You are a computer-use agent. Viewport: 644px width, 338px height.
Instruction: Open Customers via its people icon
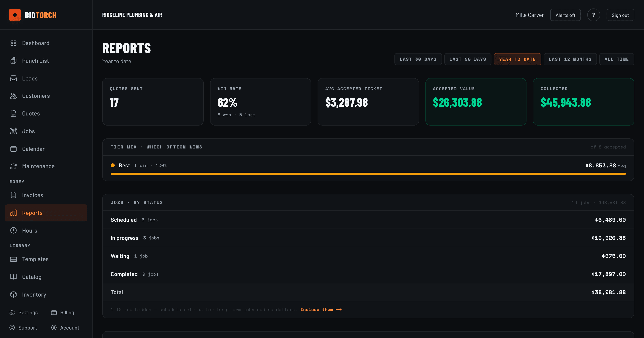click(13, 96)
